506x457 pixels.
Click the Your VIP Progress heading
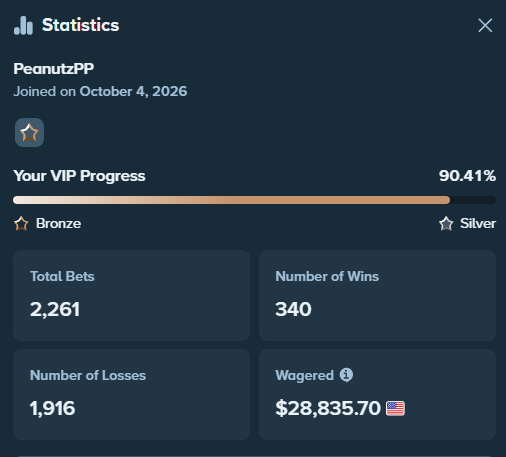[x=79, y=176]
